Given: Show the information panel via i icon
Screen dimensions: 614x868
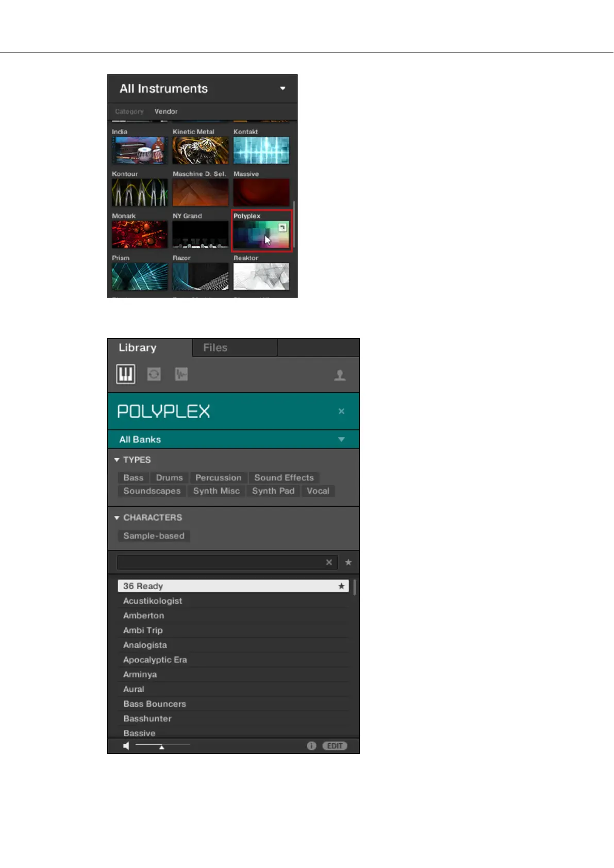Looking at the screenshot, I should [311, 746].
